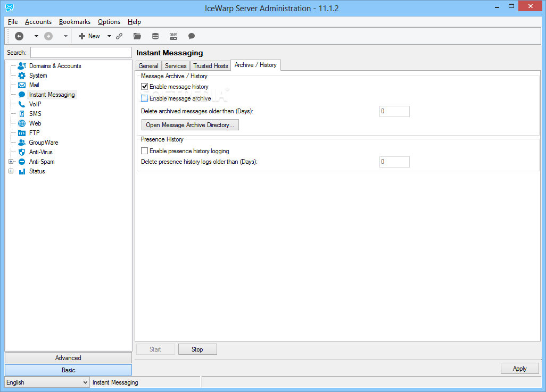This screenshot has width=546, height=392.
Task: Click the New plus toolbar button
Action: [x=89, y=36]
